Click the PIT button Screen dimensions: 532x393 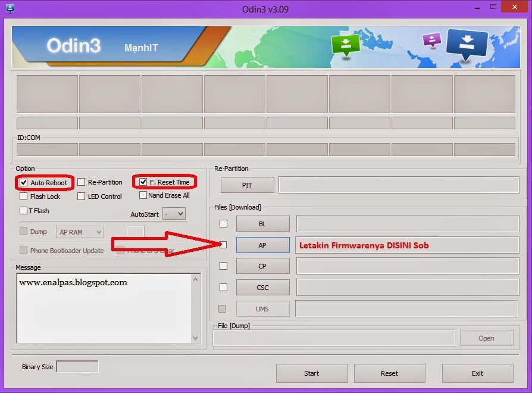[248, 185]
